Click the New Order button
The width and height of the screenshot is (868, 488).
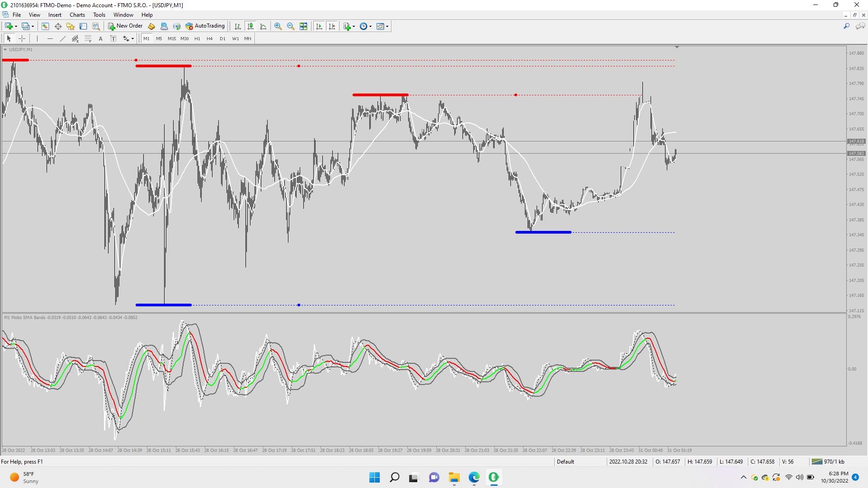click(125, 26)
